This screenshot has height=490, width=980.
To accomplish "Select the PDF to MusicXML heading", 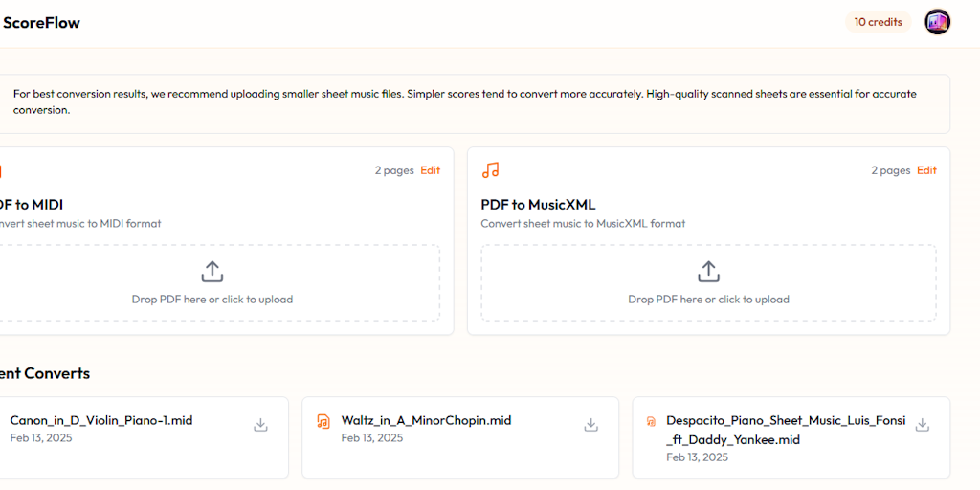I will pos(538,204).
